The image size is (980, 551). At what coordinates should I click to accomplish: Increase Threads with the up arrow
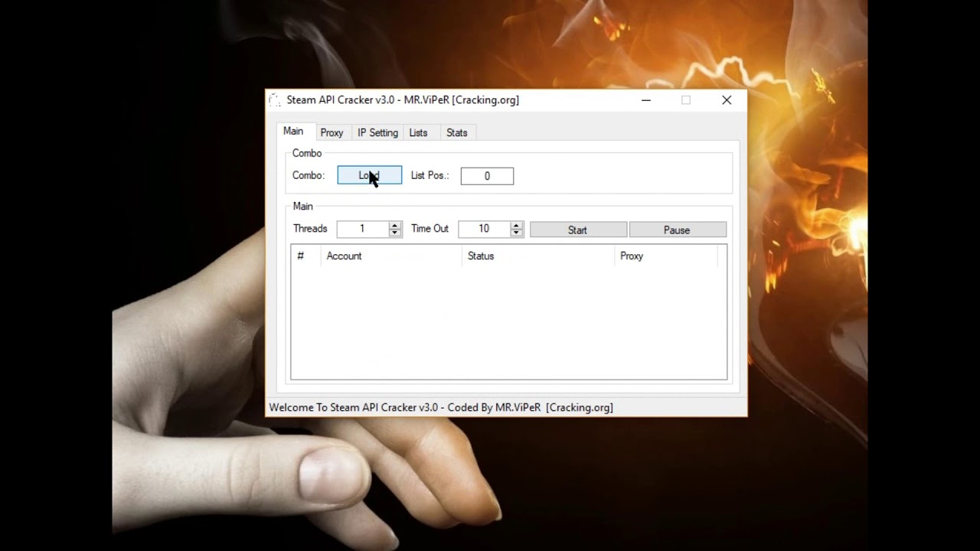395,225
